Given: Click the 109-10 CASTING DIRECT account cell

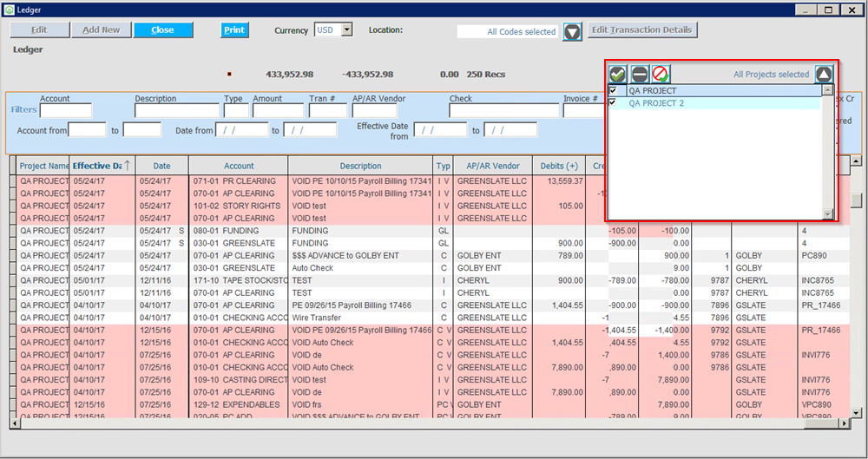Looking at the screenshot, I should (x=239, y=380).
